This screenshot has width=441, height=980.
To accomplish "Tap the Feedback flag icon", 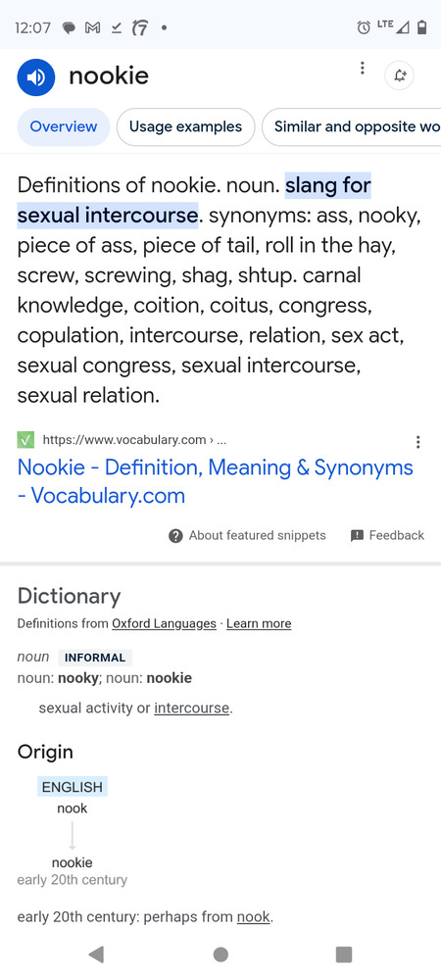I will [358, 536].
